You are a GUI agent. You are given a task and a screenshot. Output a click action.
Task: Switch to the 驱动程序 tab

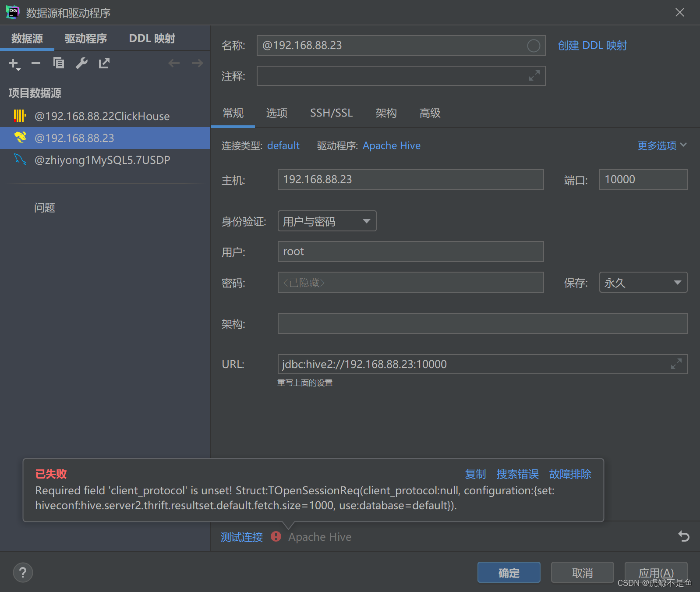click(x=86, y=39)
